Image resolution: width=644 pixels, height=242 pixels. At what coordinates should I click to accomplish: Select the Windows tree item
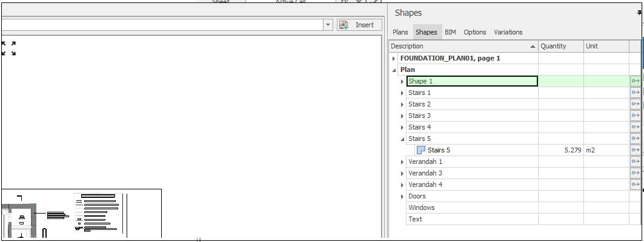coord(421,208)
